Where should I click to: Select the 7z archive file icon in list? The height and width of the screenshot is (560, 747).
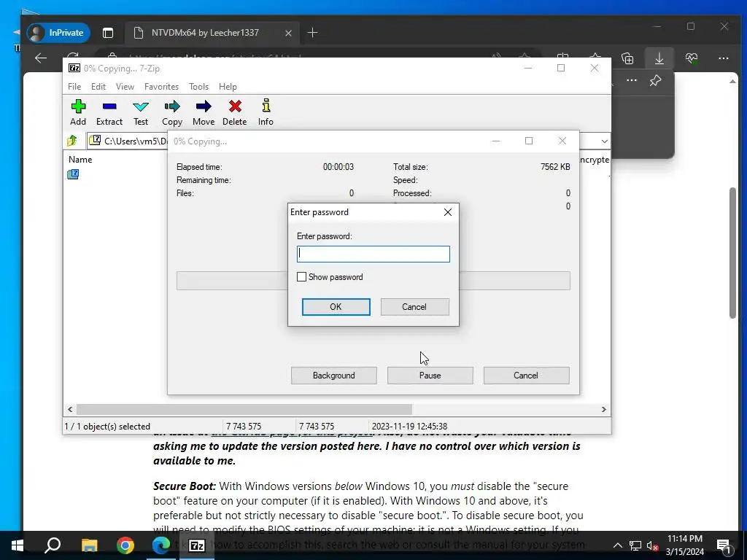point(73,174)
